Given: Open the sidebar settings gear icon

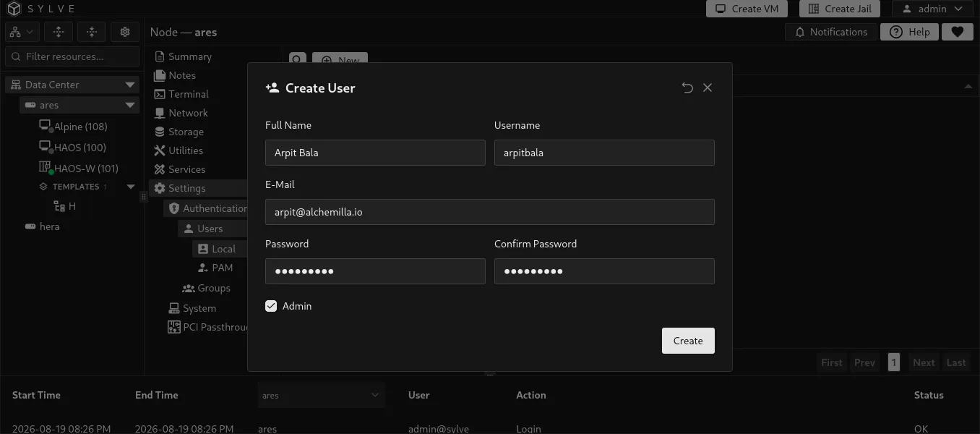Looking at the screenshot, I should coord(125,32).
